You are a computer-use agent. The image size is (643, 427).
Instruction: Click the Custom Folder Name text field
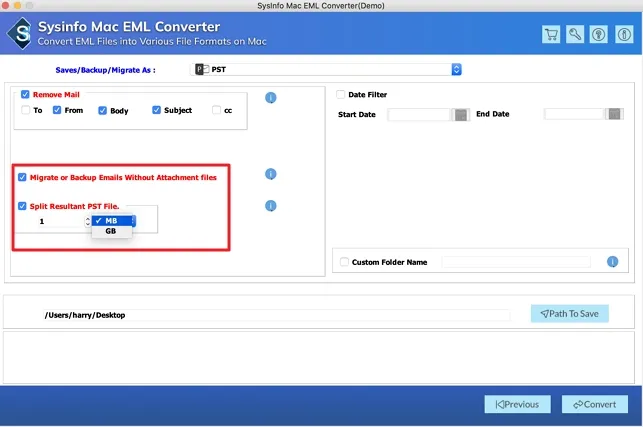click(516, 262)
